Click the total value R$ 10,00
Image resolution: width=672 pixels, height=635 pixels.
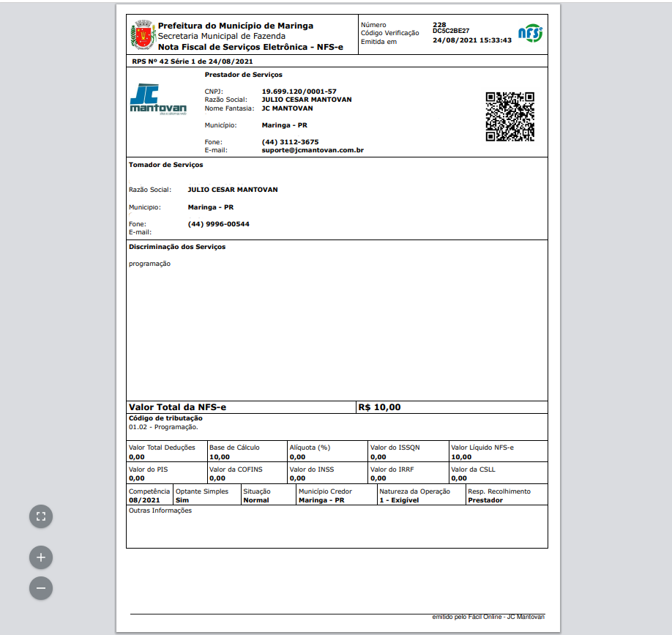click(x=379, y=407)
